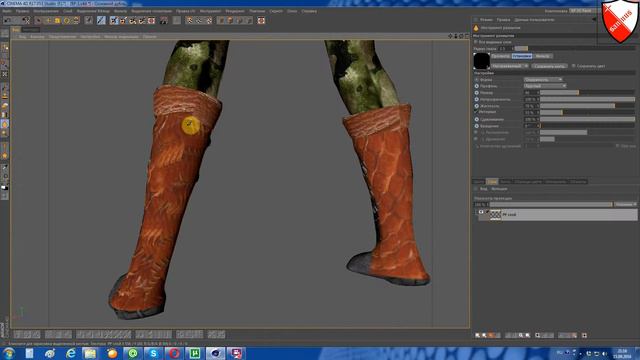The image size is (640, 360).
Task: Toggle the checkmark beside Интервал
Action: click(x=476, y=112)
